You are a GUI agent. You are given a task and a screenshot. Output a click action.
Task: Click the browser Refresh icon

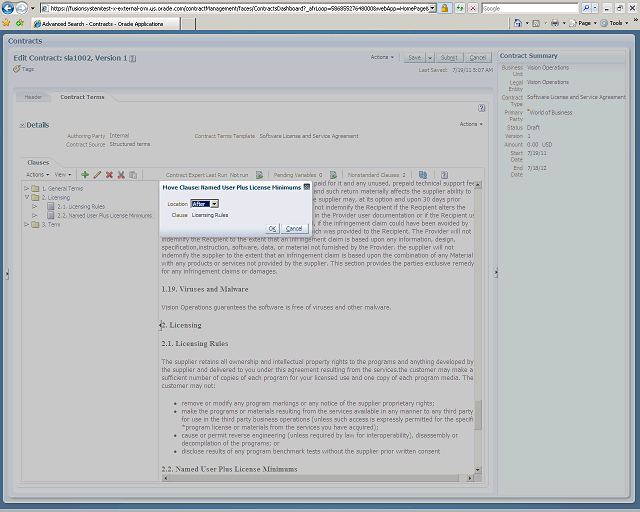click(460, 8)
